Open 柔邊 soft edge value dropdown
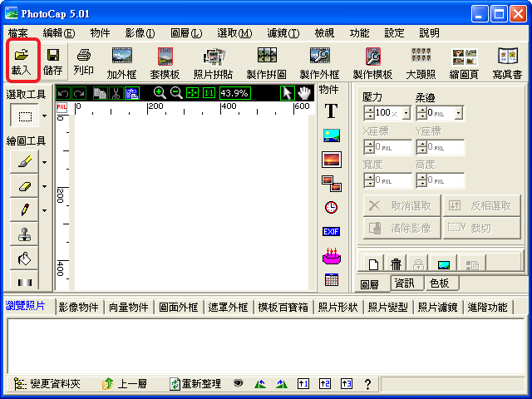The image size is (532, 399). click(459, 113)
